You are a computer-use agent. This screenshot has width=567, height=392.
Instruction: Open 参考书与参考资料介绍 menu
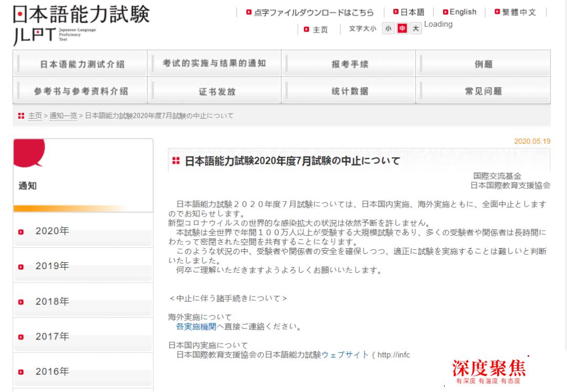[80, 91]
